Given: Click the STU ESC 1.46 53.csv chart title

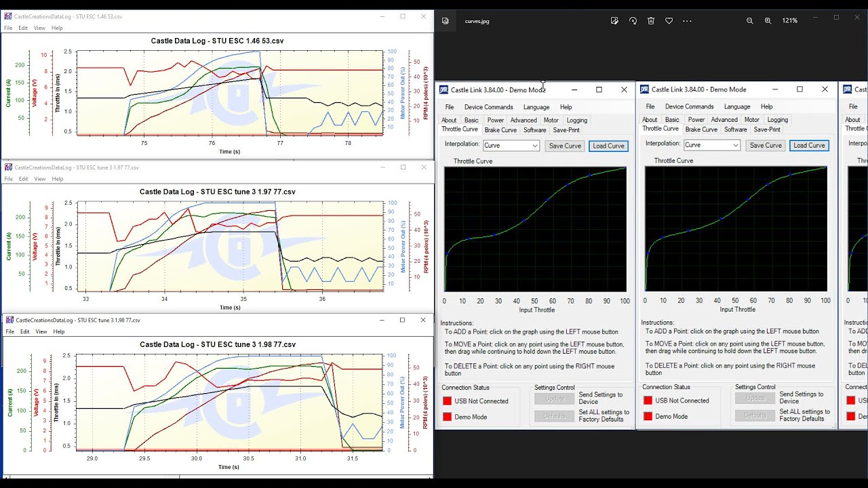Looking at the screenshot, I should (x=217, y=41).
